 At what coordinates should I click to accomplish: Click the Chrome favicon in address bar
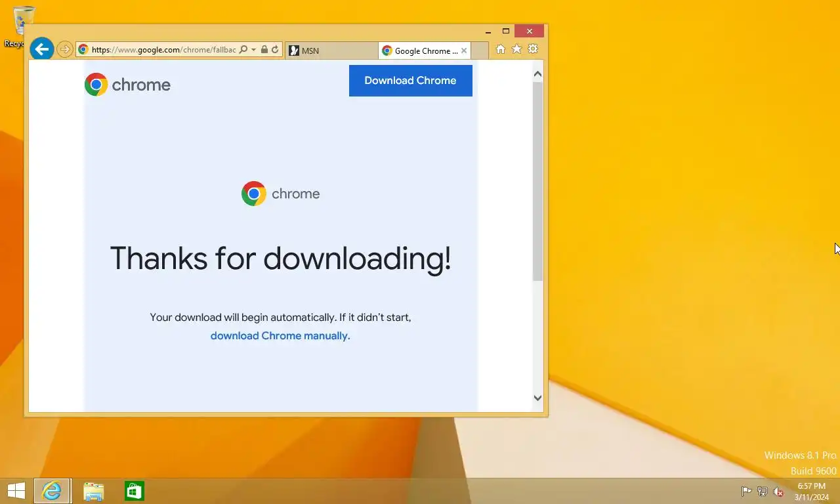(x=83, y=50)
